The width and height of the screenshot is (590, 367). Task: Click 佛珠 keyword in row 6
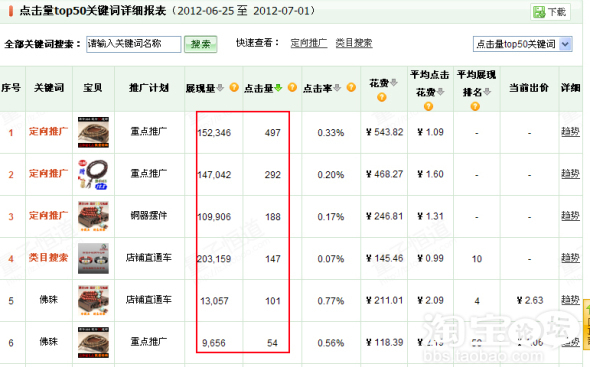click(49, 342)
